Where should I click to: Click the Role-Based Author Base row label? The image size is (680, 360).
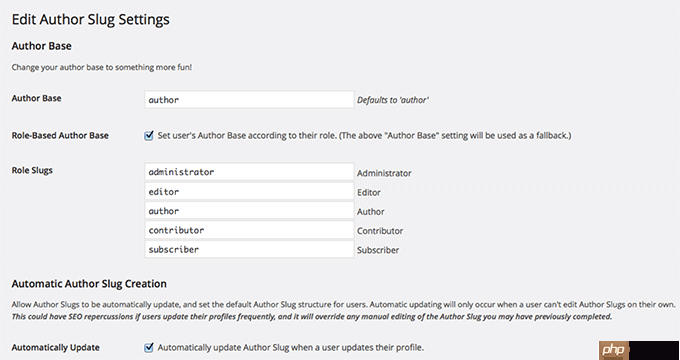tap(60, 135)
